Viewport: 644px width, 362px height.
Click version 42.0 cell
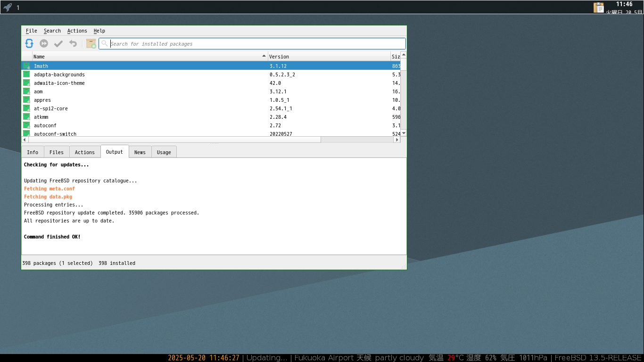pos(275,83)
